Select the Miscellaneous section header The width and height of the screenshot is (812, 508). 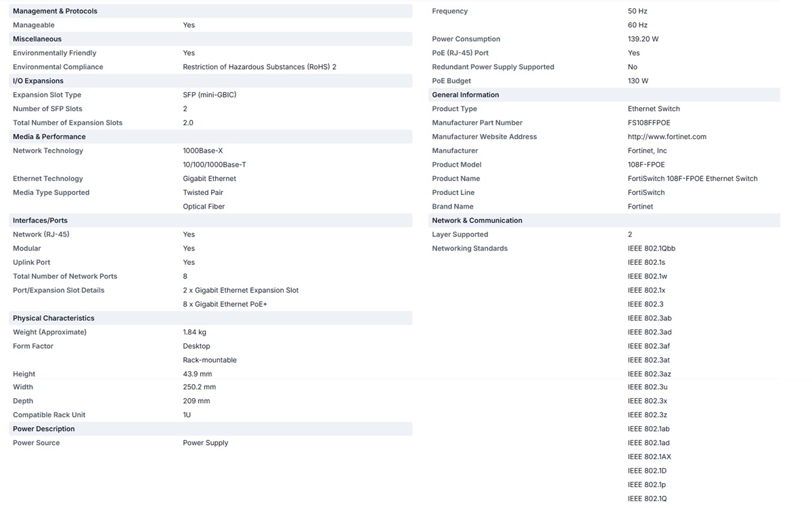(x=37, y=39)
